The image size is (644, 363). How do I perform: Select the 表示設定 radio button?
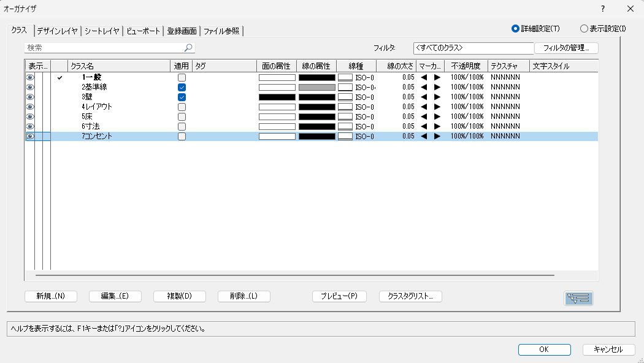pyautogui.click(x=584, y=28)
